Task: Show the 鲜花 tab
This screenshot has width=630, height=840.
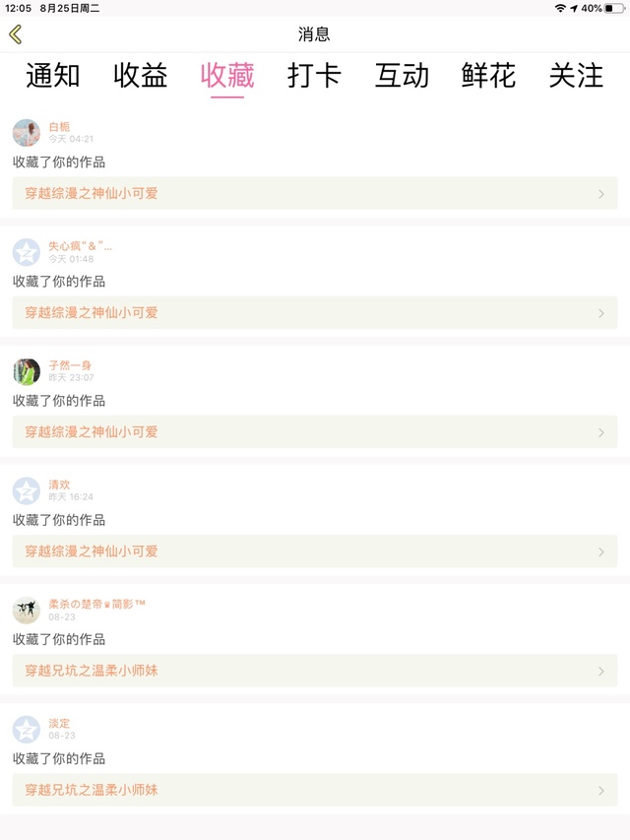Action: [489, 76]
